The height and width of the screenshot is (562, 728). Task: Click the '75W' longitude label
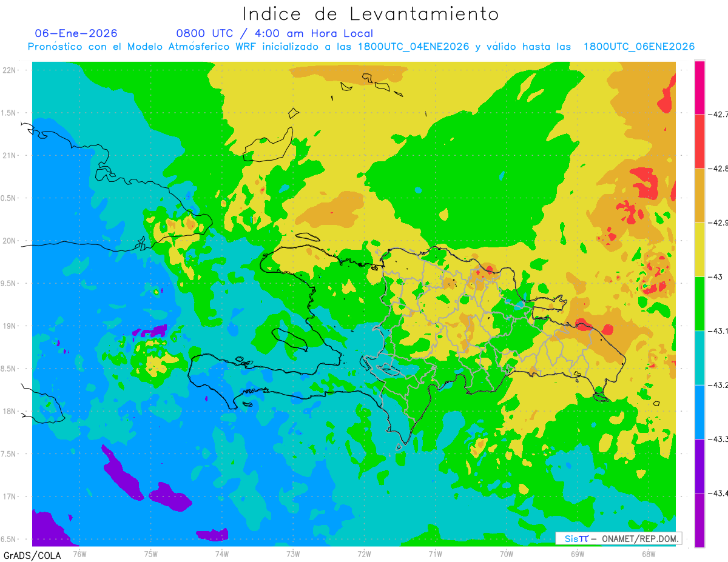pos(151,554)
